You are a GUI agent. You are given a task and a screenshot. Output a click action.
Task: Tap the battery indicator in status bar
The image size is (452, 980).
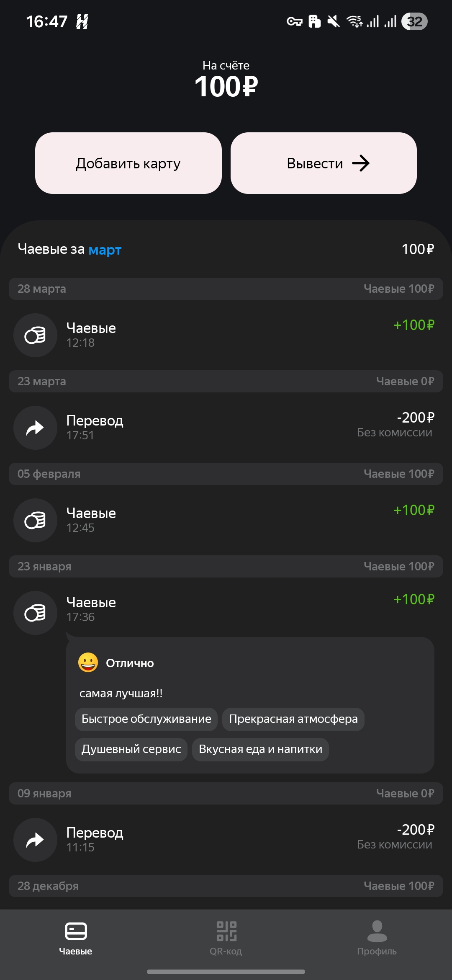[x=414, y=21]
